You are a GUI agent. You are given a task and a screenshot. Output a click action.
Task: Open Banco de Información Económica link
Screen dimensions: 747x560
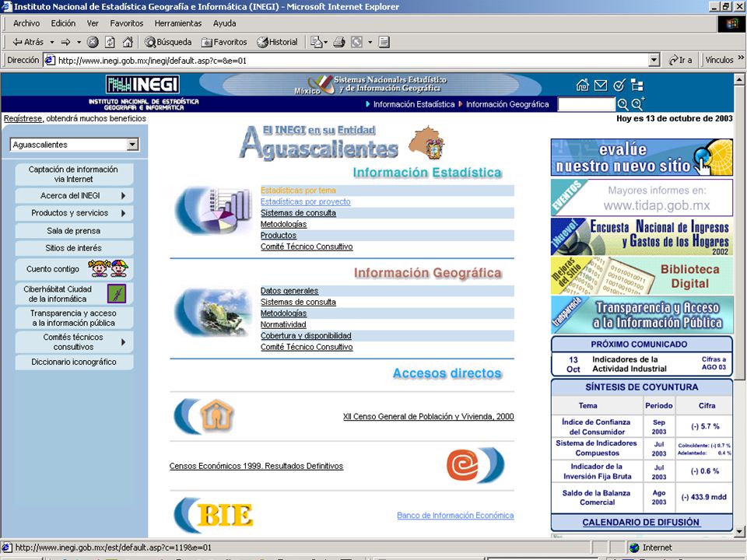click(x=455, y=515)
